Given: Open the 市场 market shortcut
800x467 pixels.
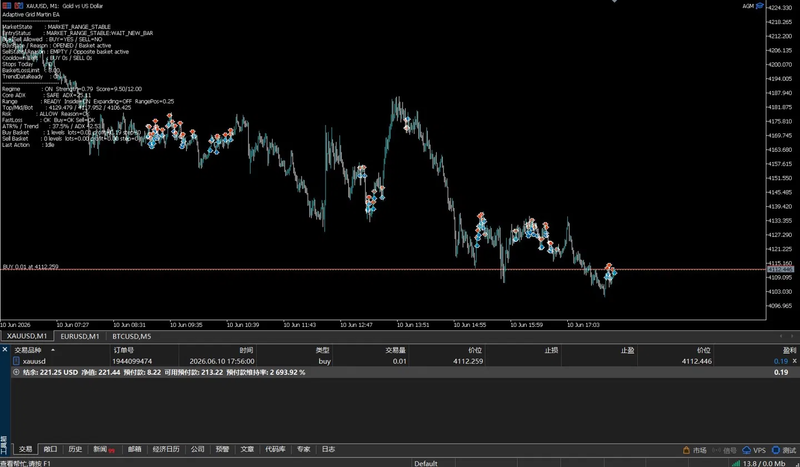Looking at the screenshot, I should 694,450.
